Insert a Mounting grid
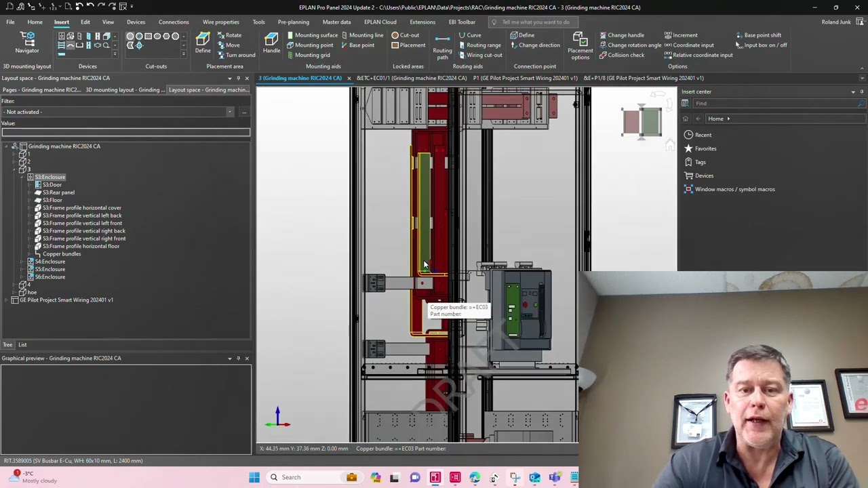The image size is (868, 488). point(308,55)
